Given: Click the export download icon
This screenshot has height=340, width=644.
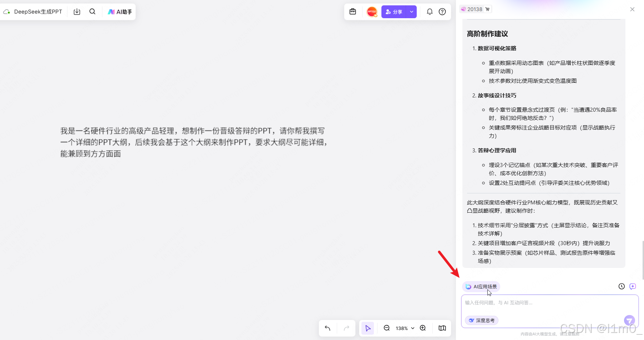Looking at the screenshot, I should click(77, 12).
